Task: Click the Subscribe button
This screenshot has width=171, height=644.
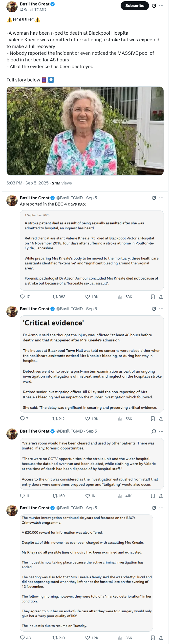Action: (135, 5)
